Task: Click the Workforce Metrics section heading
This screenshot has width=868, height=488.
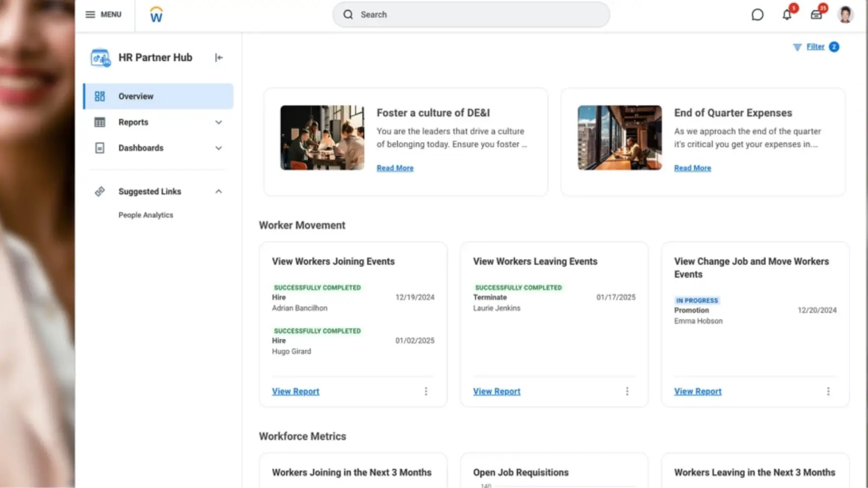Action: tap(302, 436)
